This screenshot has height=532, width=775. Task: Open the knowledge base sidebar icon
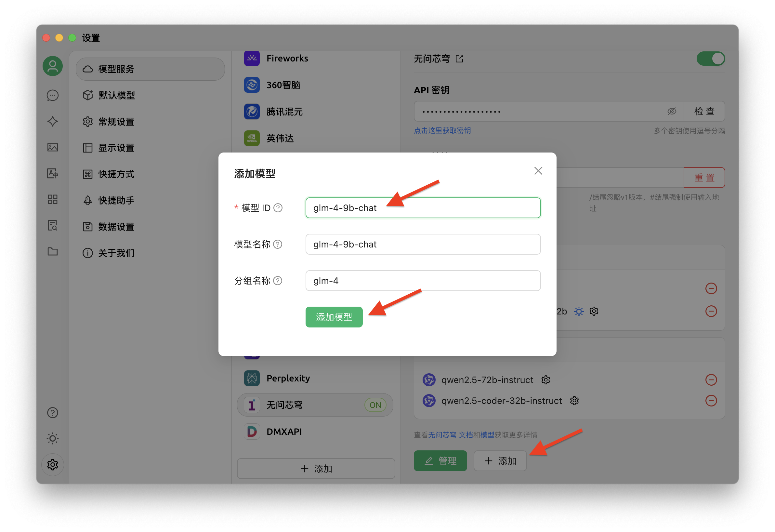click(53, 225)
